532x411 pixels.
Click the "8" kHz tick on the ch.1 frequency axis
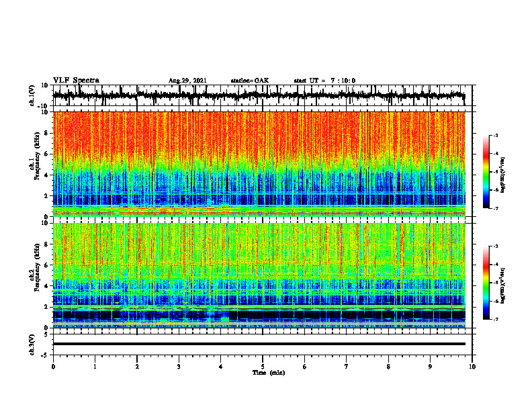click(47, 133)
